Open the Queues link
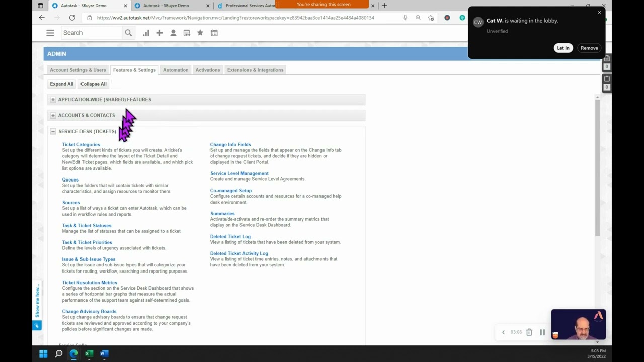Image resolution: width=644 pixels, height=362 pixels. (70, 180)
